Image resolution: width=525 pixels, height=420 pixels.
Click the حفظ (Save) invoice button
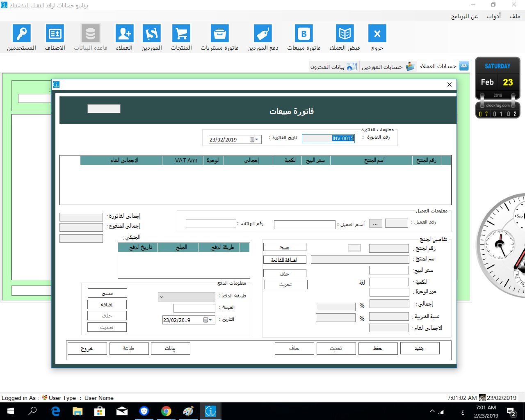pos(378,348)
